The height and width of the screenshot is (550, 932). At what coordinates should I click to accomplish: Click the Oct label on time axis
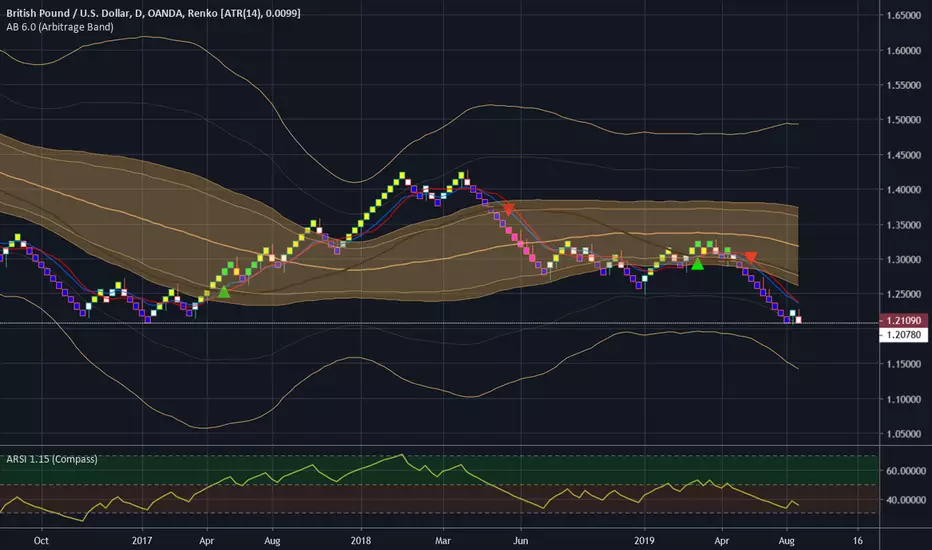coord(41,540)
